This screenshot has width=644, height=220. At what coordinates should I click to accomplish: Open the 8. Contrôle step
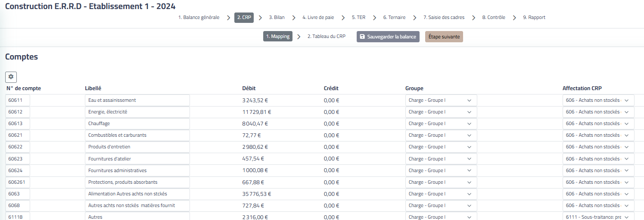pyautogui.click(x=493, y=18)
